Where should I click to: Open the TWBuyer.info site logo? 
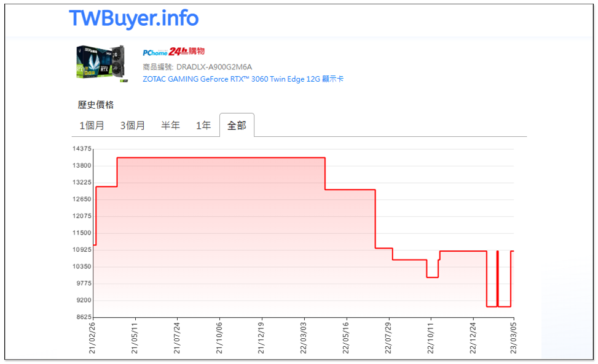point(134,18)
